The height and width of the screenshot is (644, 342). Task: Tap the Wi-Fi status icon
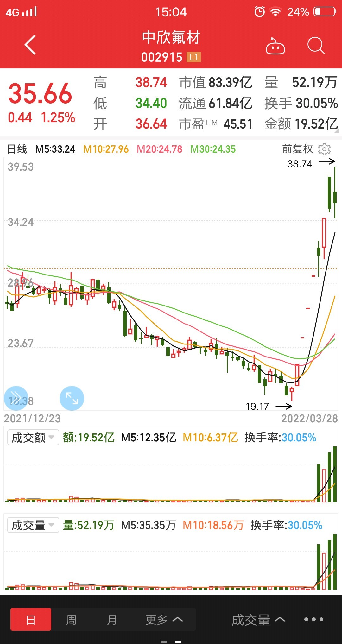(x=275, y=12)
